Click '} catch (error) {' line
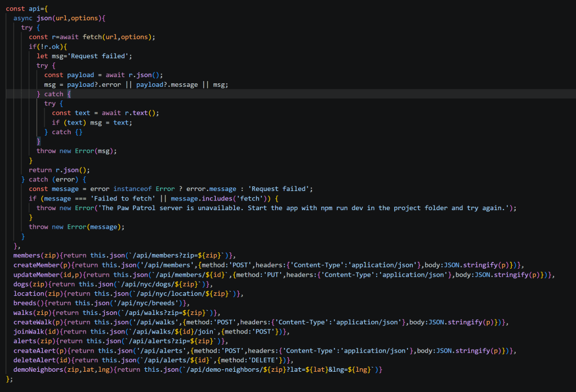The width and height of the screenshot is (576, 392). [53, 179]
